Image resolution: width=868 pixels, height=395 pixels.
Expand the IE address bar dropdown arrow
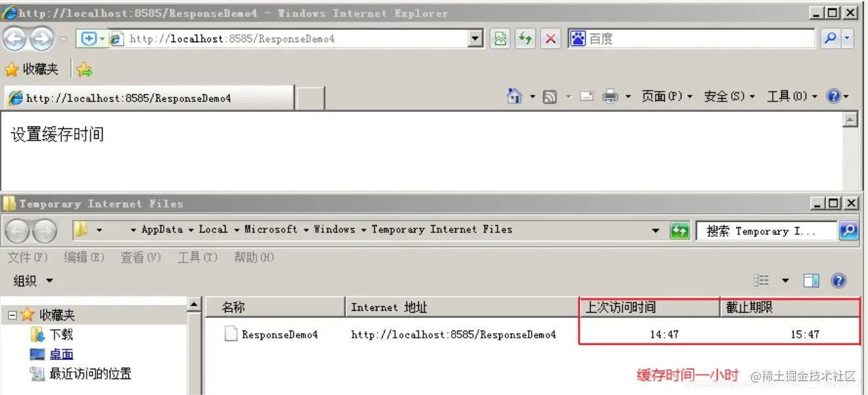[x=476, y=39]
